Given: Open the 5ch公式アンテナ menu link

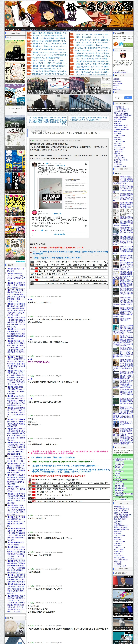Looking at the screenshot, I should click(x=13, y=30).
